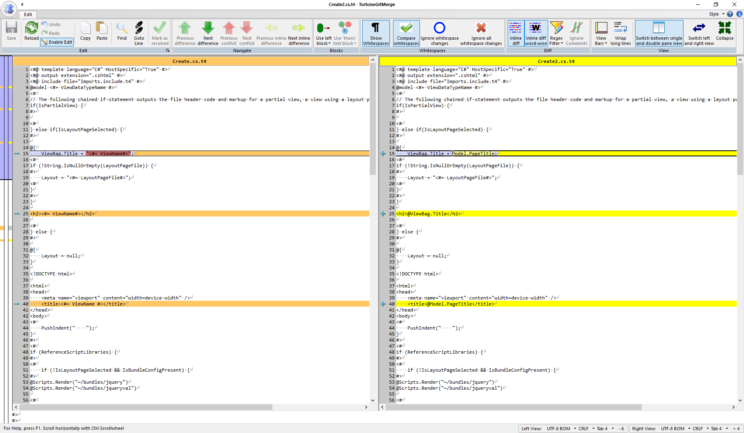This screenshot has height=433, width=744.
Task: Jump to Next difference
Action: 208,33
